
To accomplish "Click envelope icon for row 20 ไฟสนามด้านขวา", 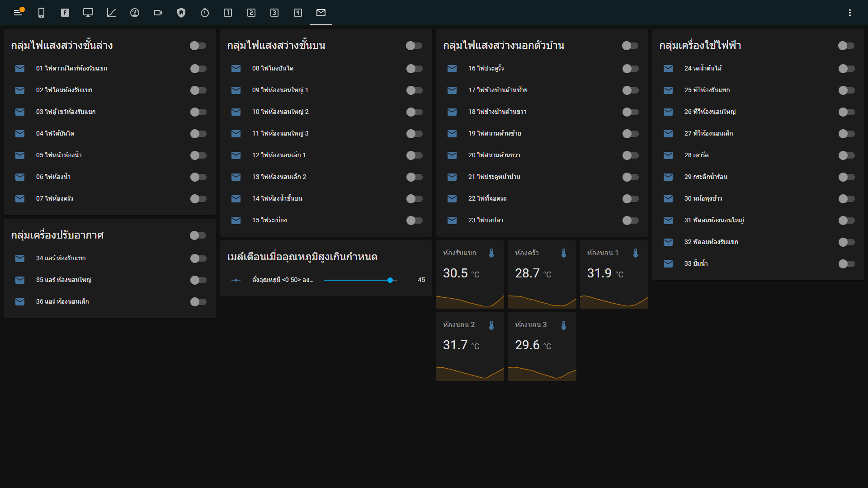I will tap(452, 155).
